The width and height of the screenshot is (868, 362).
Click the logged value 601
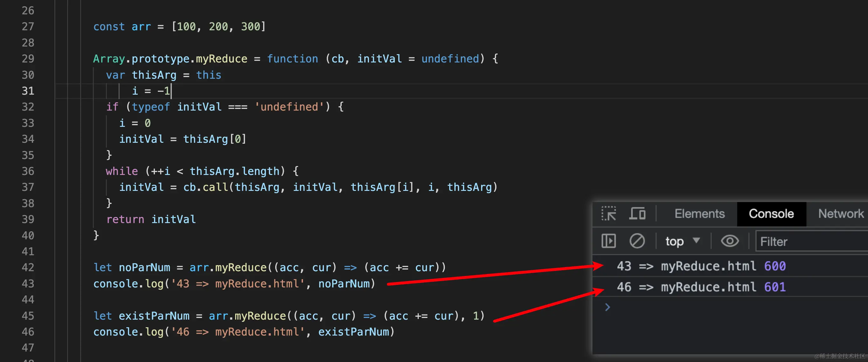tap(775, 287)
